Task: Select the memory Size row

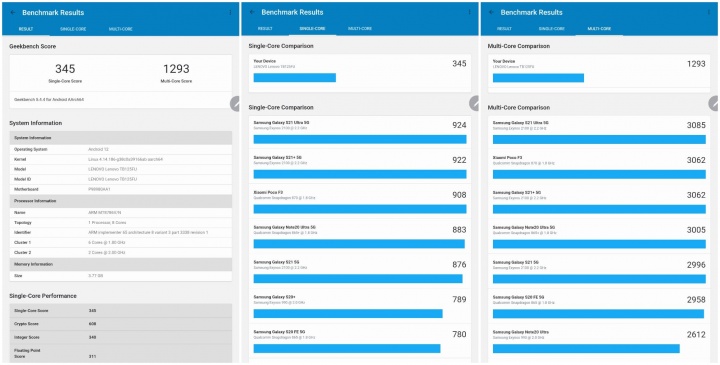Action: tap(121, 276)
